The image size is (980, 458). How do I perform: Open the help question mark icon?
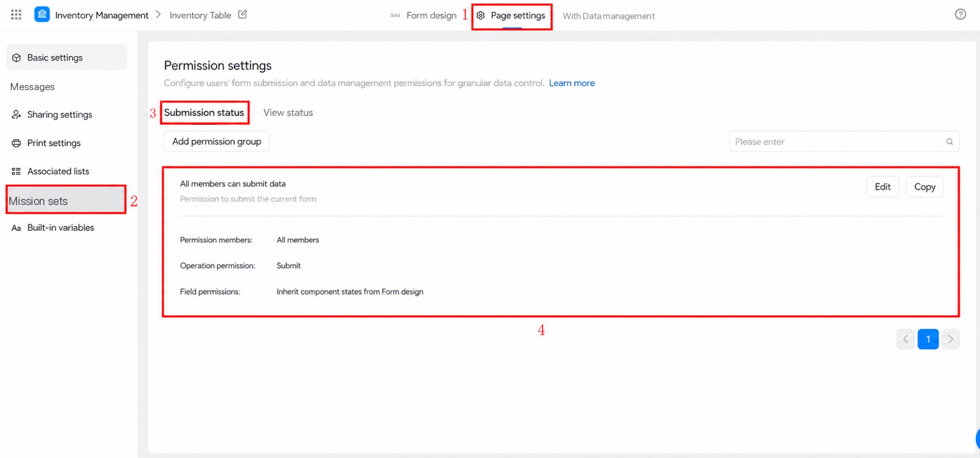[960, 14]
